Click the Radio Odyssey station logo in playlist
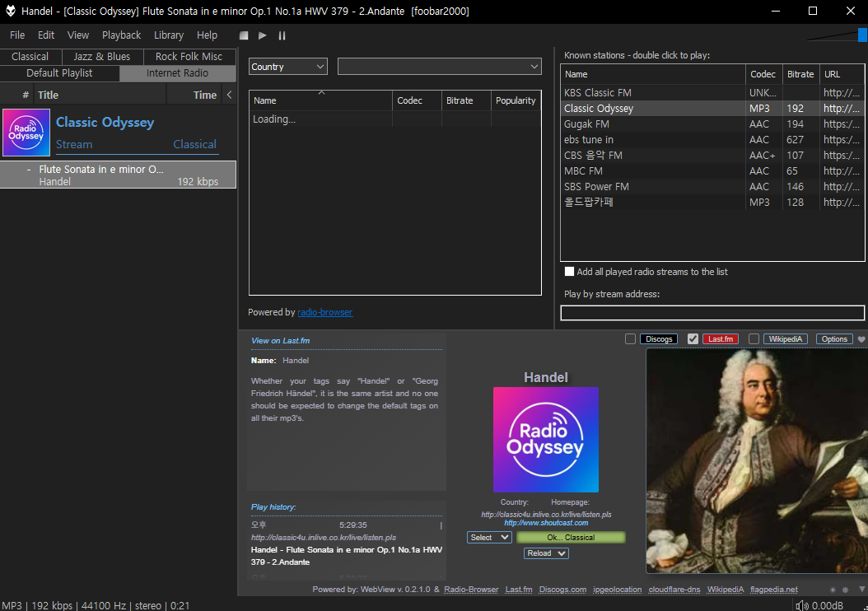Image resolution: width=868 pixels, height=611 pixels. click(x=26, y=133)
